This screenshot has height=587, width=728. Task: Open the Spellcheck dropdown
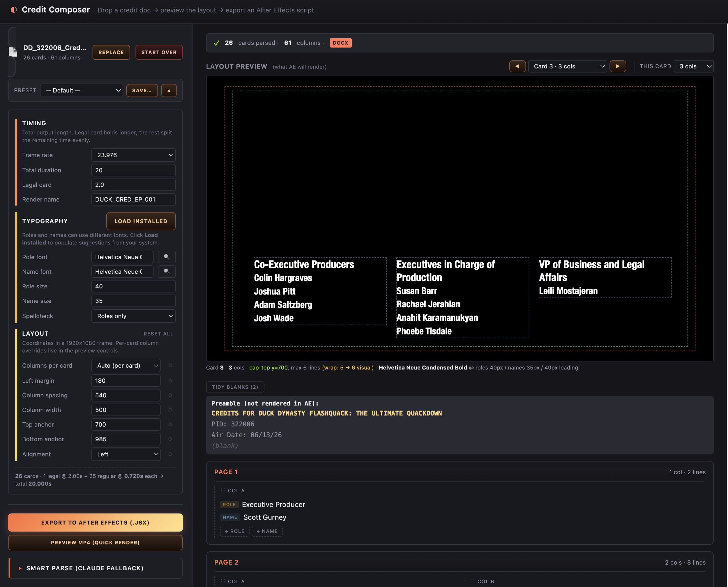(x=133, y=316)
